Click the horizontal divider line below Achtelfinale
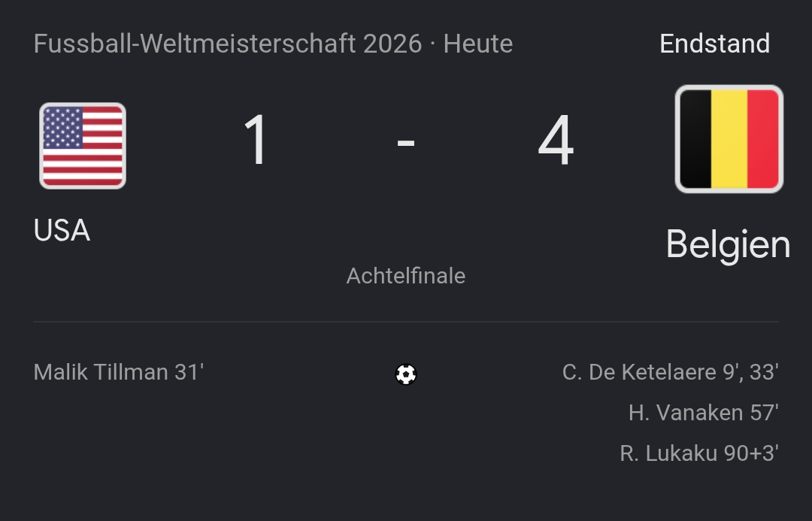 pyautogui.click(x=406, y=322)
